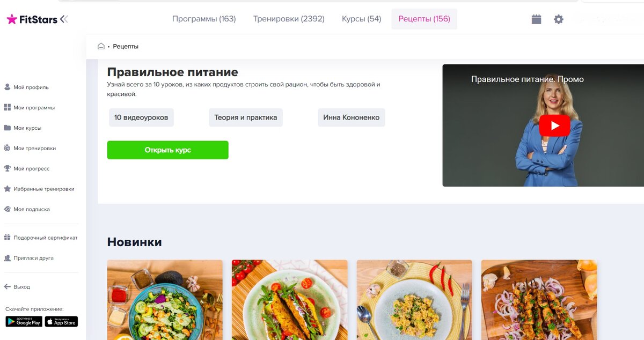
Task: Click the green Открыть курс button
Action: point(168,150)
